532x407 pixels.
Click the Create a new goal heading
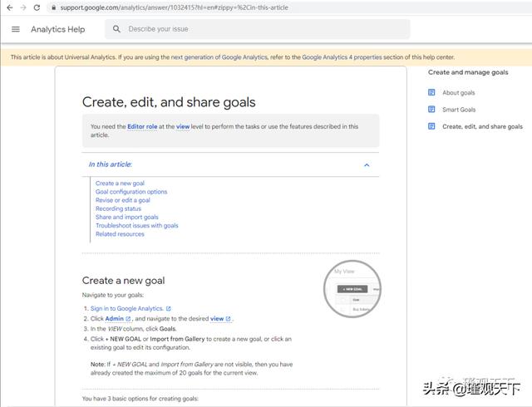coord(124,281)
